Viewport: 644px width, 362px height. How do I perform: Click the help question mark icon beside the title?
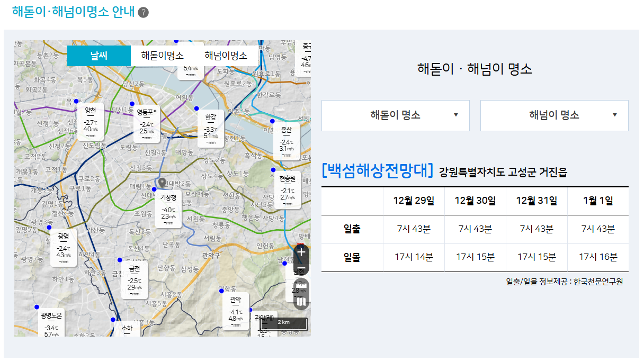143,13
